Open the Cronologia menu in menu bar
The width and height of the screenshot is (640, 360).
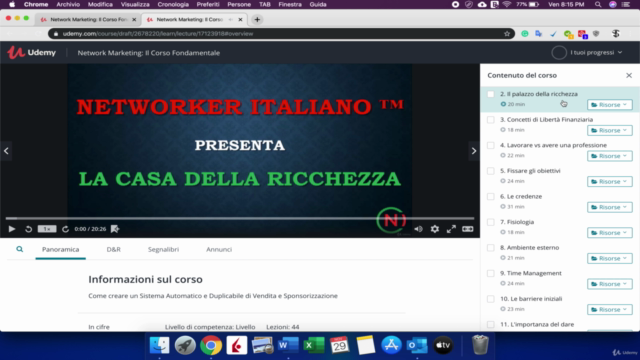point(173,4)
